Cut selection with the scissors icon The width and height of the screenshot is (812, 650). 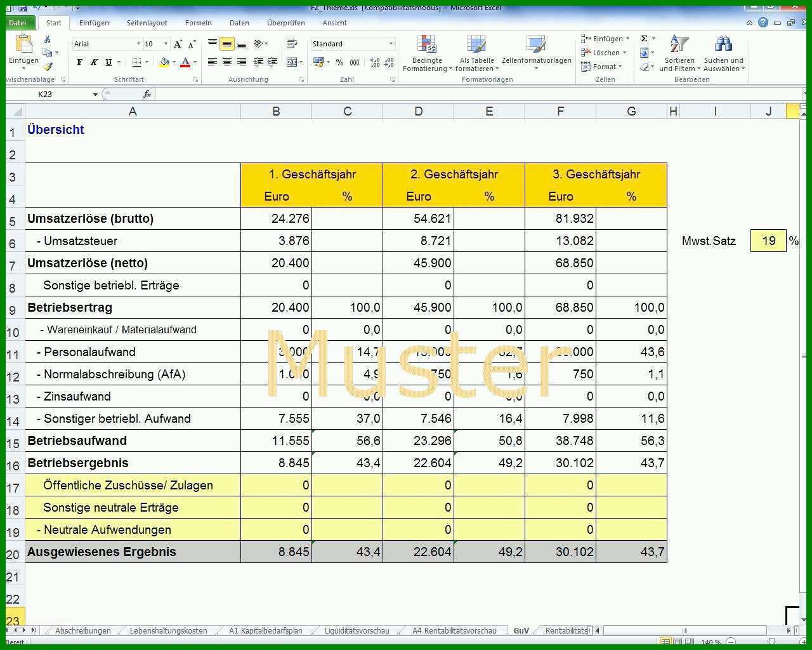(48, 39)
